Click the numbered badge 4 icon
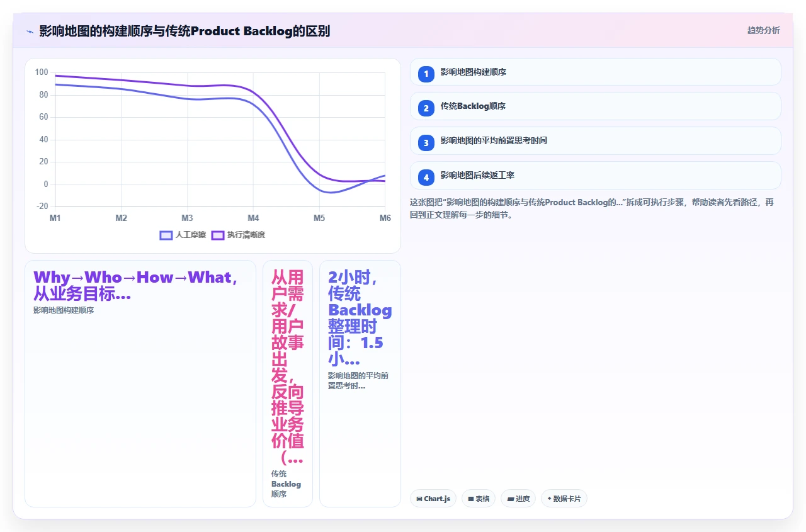The height and width of the screenshot is (532, 806). [426, 178]
